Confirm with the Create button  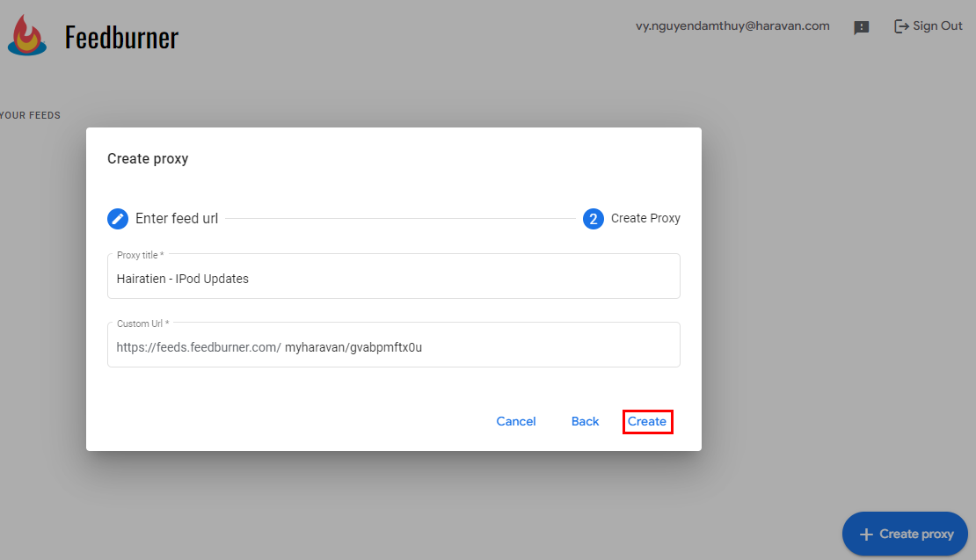tap(647, 422)
